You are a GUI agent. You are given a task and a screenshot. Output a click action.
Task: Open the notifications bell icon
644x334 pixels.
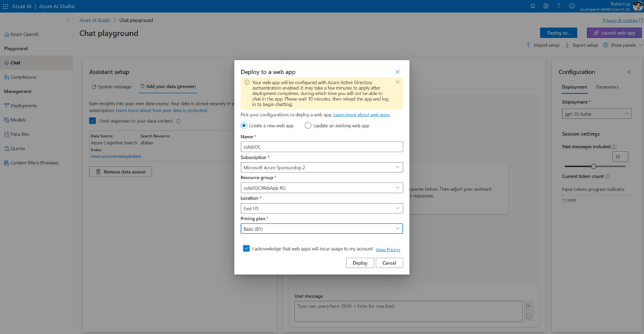pyautogui.click(x=533, y=6)
